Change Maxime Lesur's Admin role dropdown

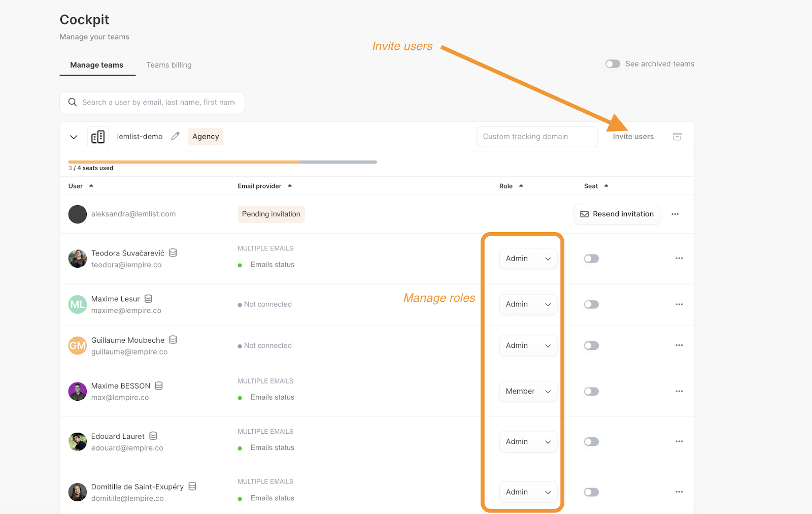pyautogui.click(x=528, y=304)
